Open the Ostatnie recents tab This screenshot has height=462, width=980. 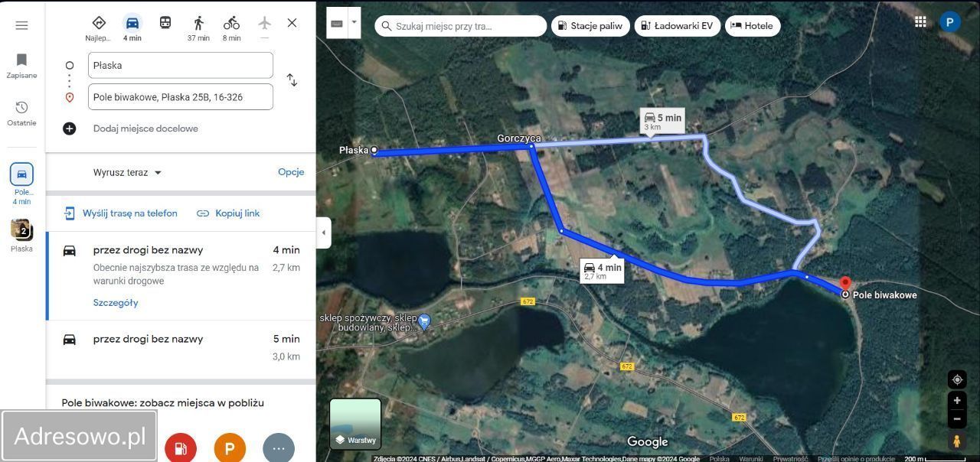(x=21, y=113)
